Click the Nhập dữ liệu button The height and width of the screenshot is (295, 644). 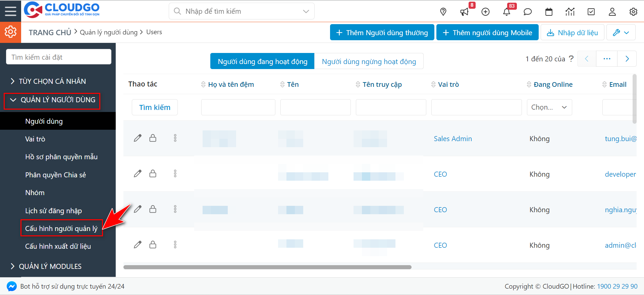tap(572, 33)
